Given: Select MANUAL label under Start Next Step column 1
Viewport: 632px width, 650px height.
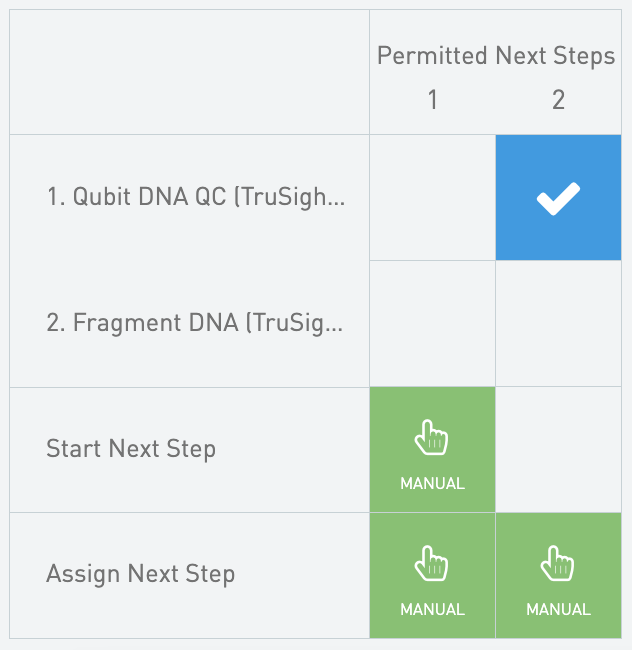Looking at the screenshot, I should (x=432, y=483).
